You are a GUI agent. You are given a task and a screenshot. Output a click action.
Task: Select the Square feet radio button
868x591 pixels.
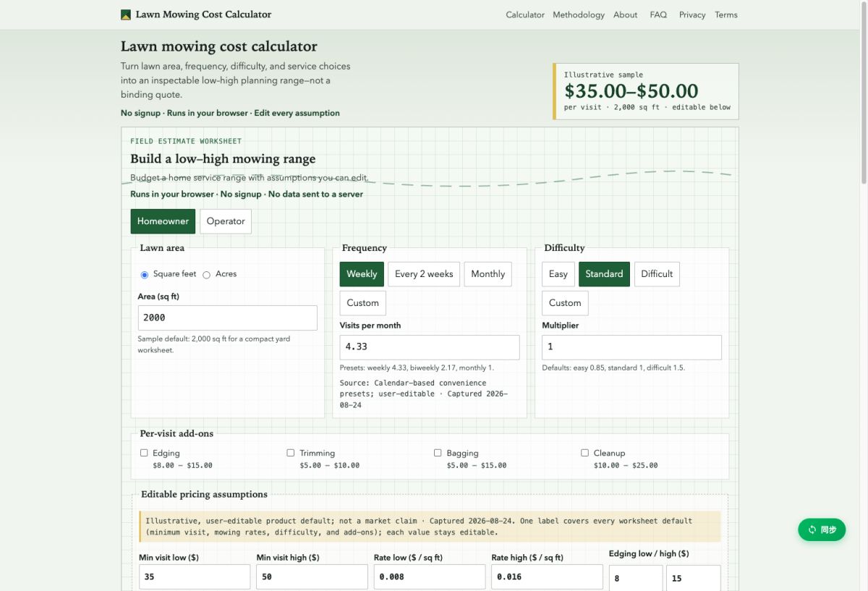point(145,275)
